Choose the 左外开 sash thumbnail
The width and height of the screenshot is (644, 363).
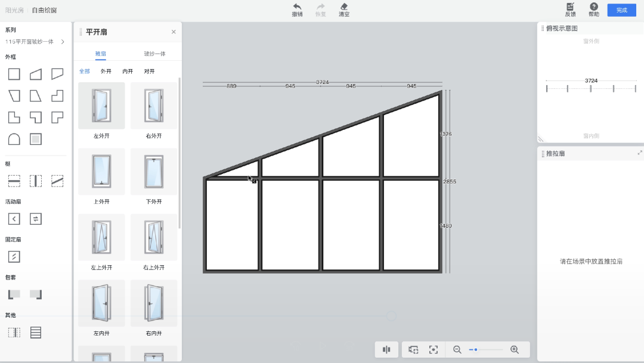[x=101, y=106]
